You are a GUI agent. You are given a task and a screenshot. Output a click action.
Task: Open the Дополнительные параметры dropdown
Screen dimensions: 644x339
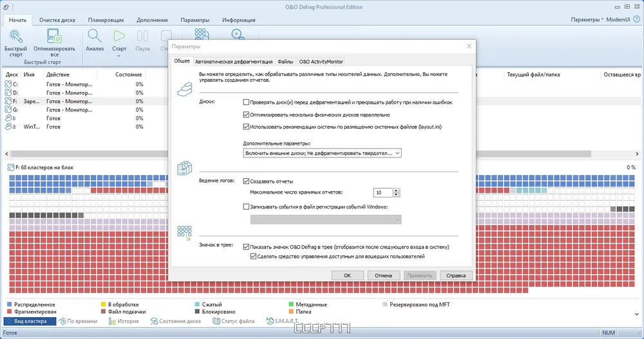[x=322, y=153]
